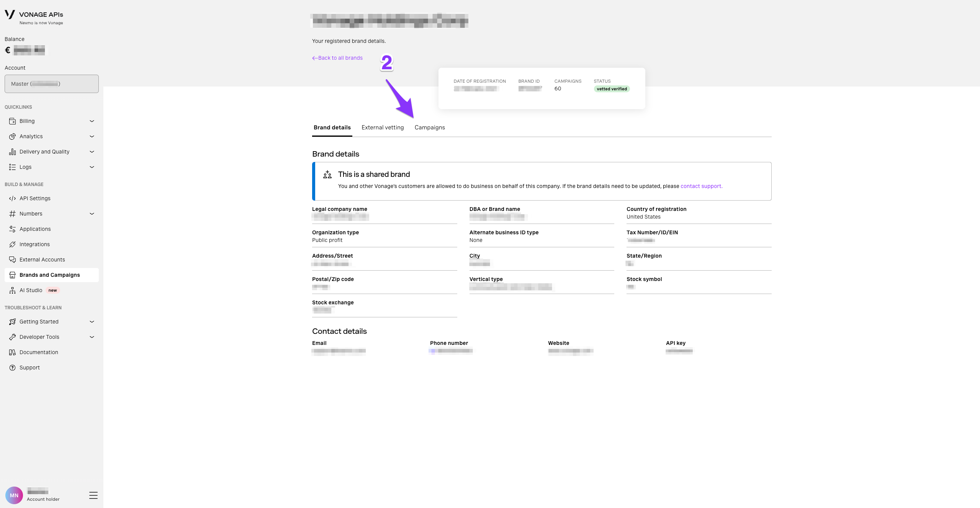Launch AI Studio from the sidebar

(31, 290)
